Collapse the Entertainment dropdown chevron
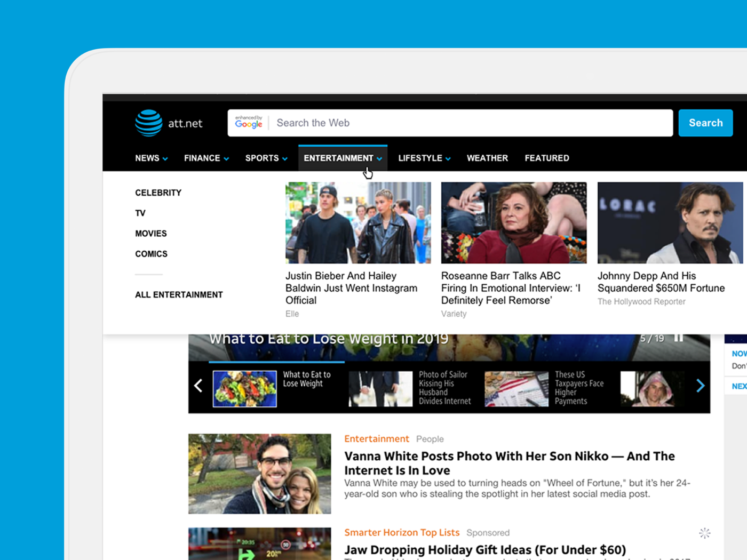 379,159
